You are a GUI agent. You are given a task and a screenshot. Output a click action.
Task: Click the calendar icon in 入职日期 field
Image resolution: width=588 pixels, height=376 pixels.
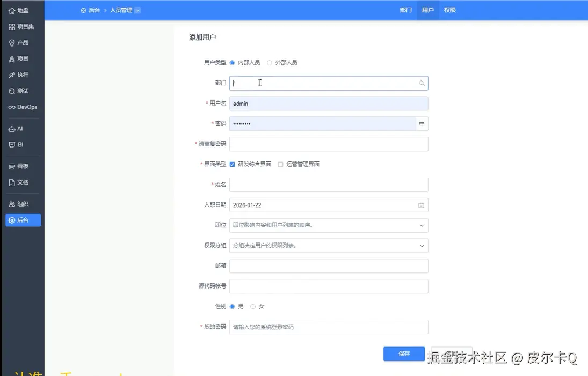[x=421, y=205]
